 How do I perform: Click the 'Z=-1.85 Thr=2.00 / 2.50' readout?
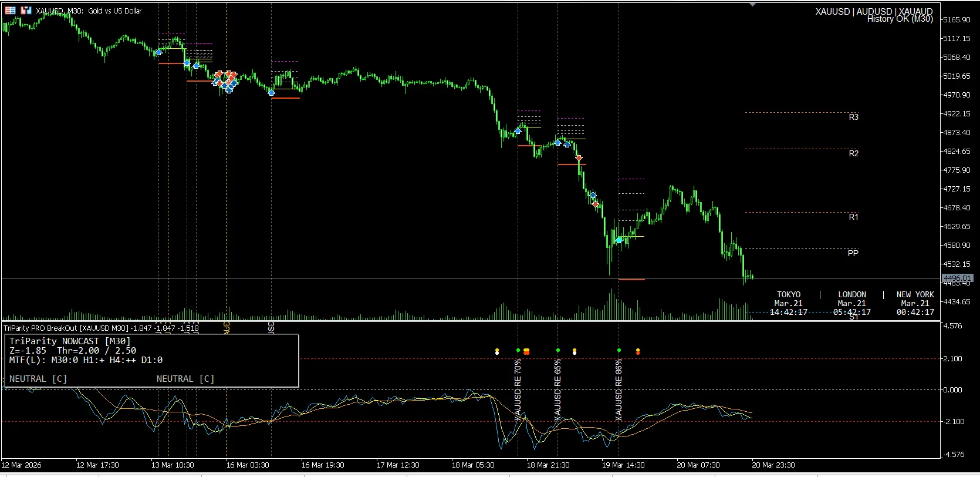click(x=73, y=351)
